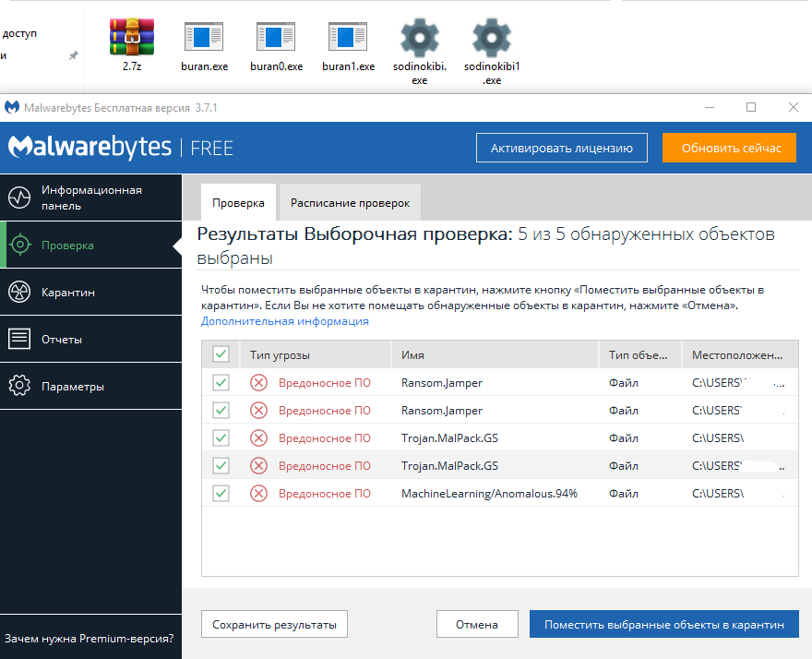Image resolution: width=812 pixels, height=659 pixels.
Task: Open the Отчеты sidebar section
Action: pos(90,339)
